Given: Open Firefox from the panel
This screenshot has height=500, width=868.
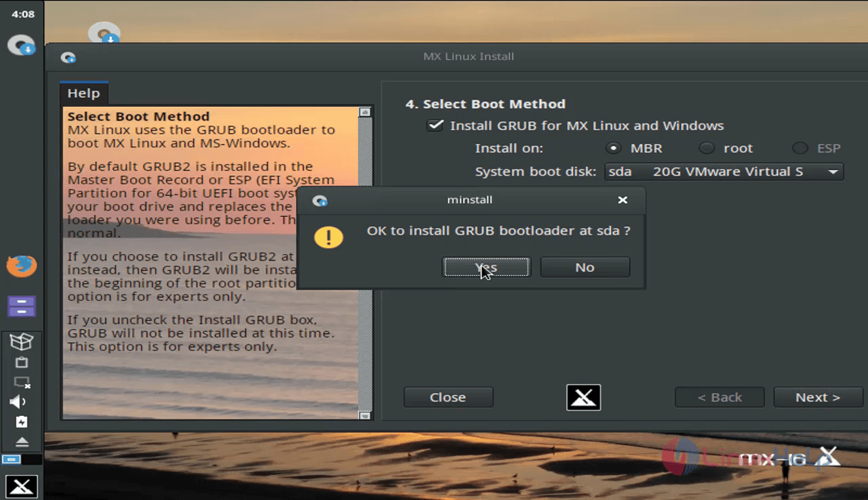Looking at the screenshot, I should tap(21, 266).
